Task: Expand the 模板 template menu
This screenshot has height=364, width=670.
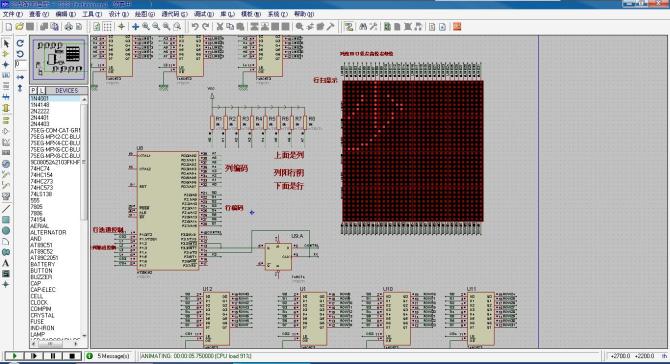Action: coord(251,14)
